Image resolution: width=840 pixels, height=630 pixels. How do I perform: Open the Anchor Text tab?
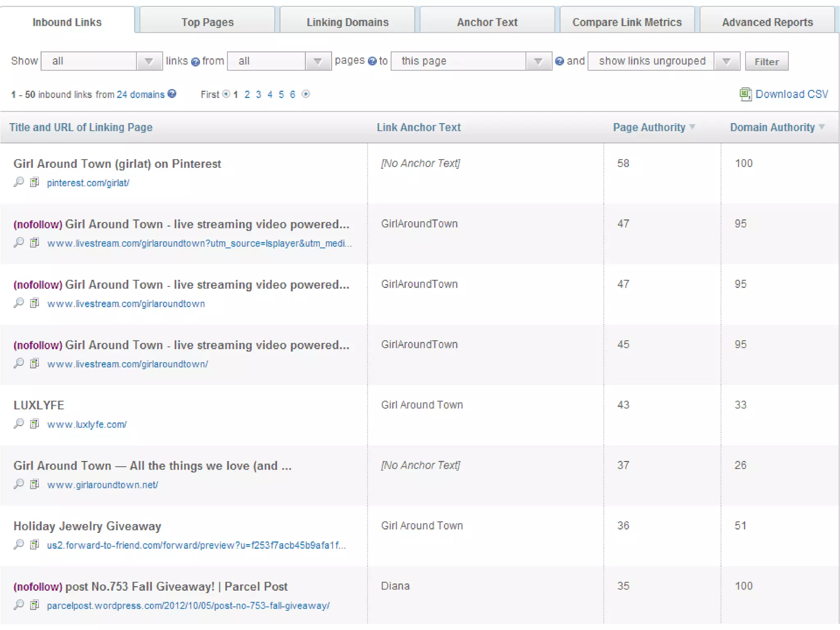tap(487, 22)
